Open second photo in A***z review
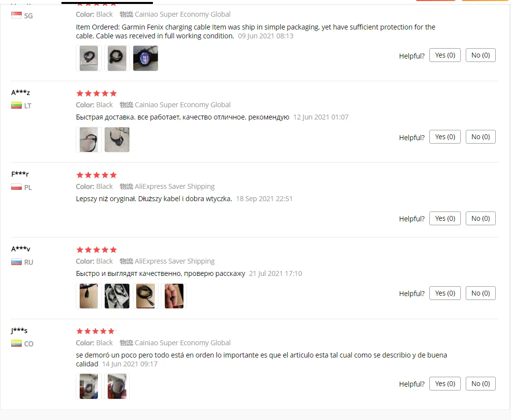 [x=117, y=140]
